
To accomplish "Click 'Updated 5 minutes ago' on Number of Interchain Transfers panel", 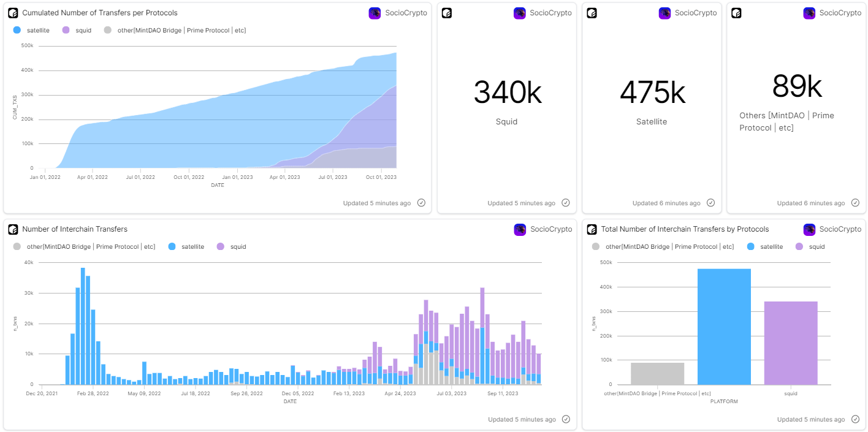I will 522,419.
